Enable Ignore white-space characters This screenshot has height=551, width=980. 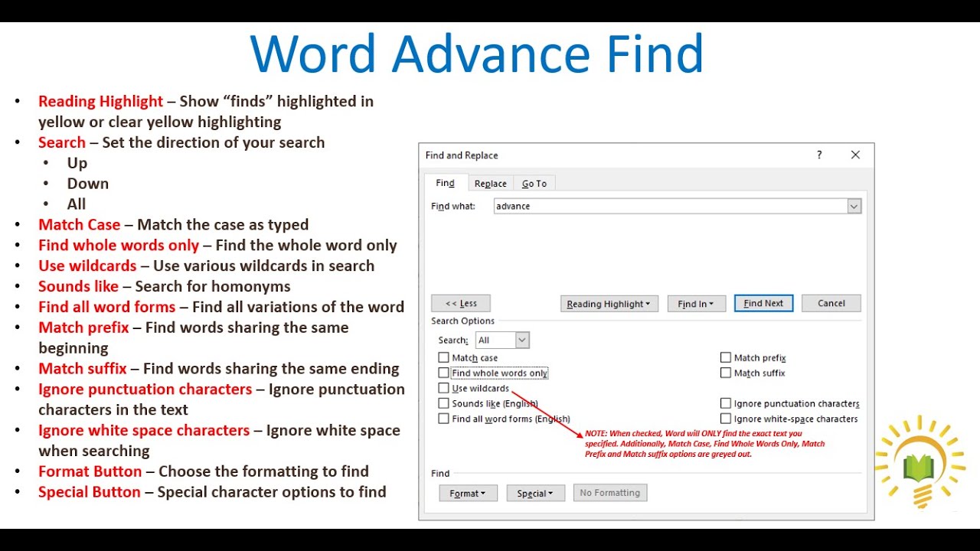coord(726,419)
